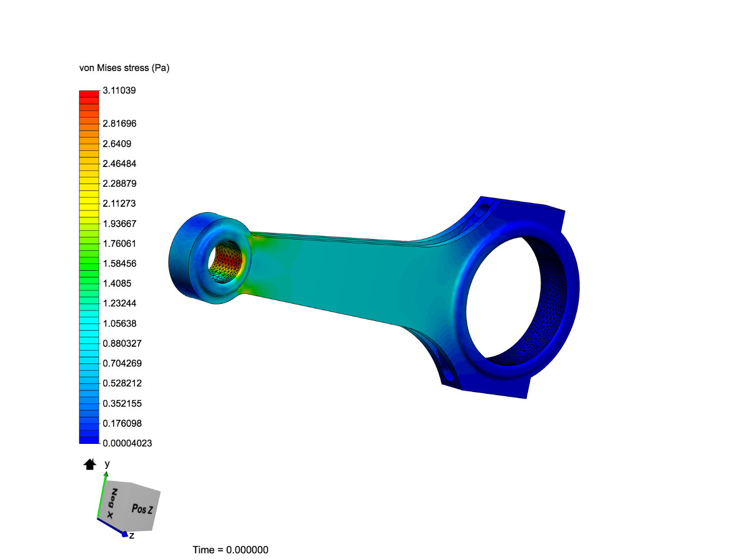Click the high-stress small-end bore of the rod
Screen dimensions: 747x560
tap(227, 262)
